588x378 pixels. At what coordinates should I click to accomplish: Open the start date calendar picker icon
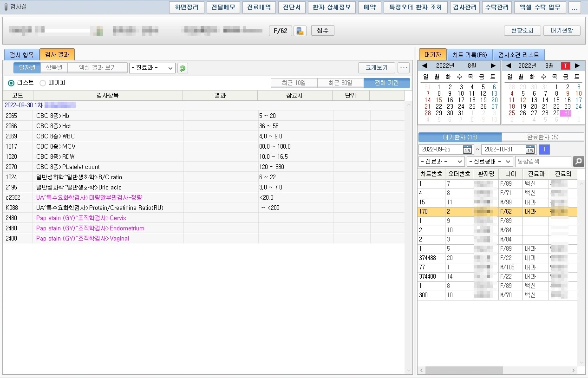pyautogui.click(x=467, y=150)
